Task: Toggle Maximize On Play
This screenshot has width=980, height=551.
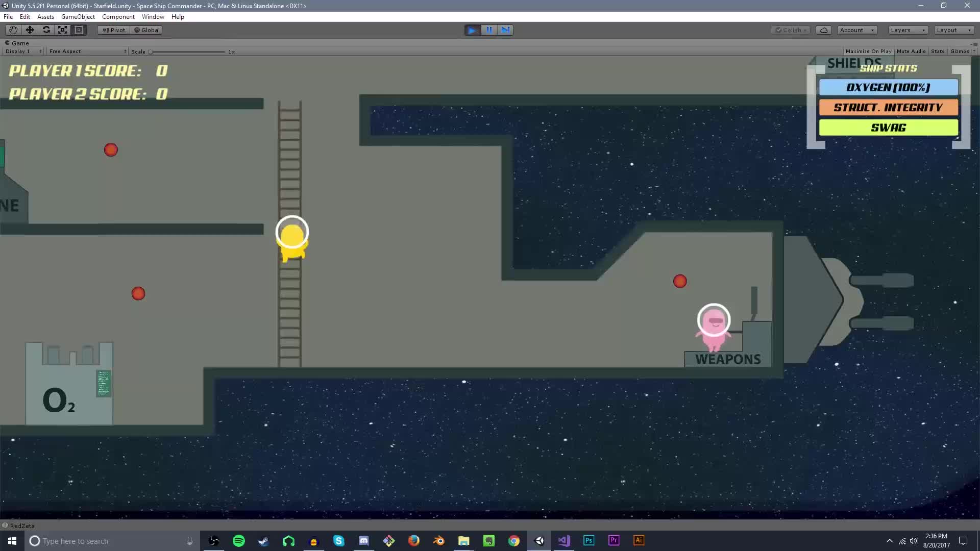Action: click(x=868, y=52)
